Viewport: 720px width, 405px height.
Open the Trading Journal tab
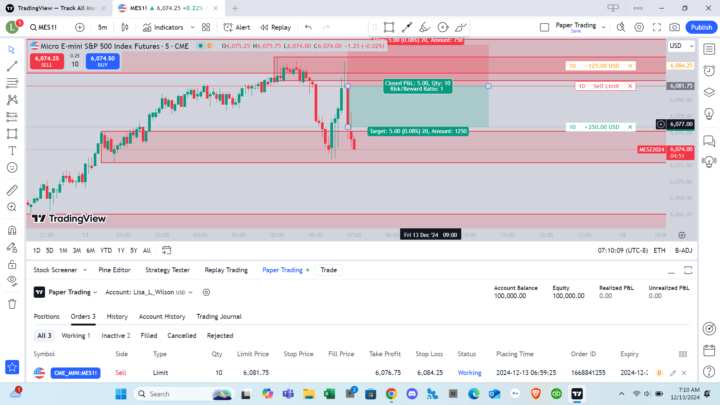[219, 316]
